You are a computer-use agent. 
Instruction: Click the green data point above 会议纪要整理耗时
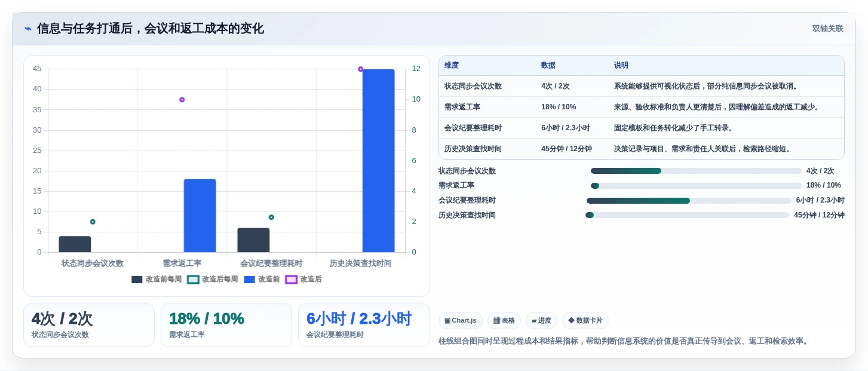271,217
